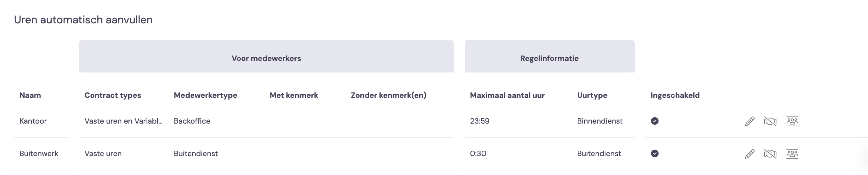Click crossed-out handshake icon for Kantoor
This screenshot has width=868, height=175.
(770, 121)
